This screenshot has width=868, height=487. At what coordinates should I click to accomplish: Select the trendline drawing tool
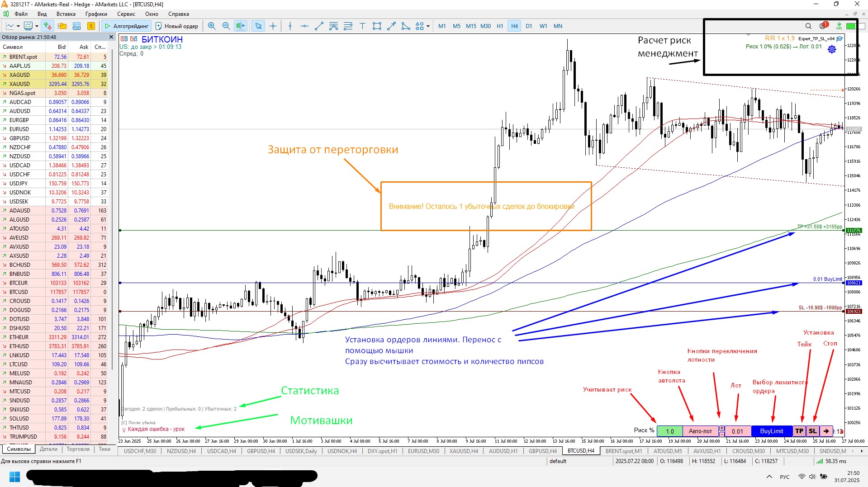point(319,26)
